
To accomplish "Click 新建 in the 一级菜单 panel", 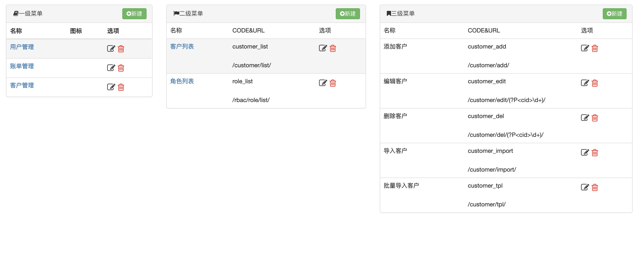I will click(x=134, y=14).
